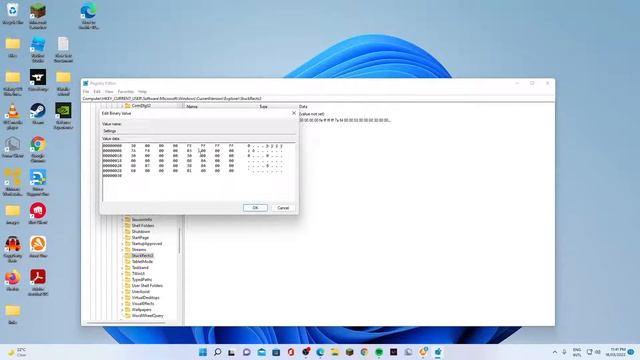Open the Office icon on the taskbar
640x360 pixels.
tap(291, 352)
